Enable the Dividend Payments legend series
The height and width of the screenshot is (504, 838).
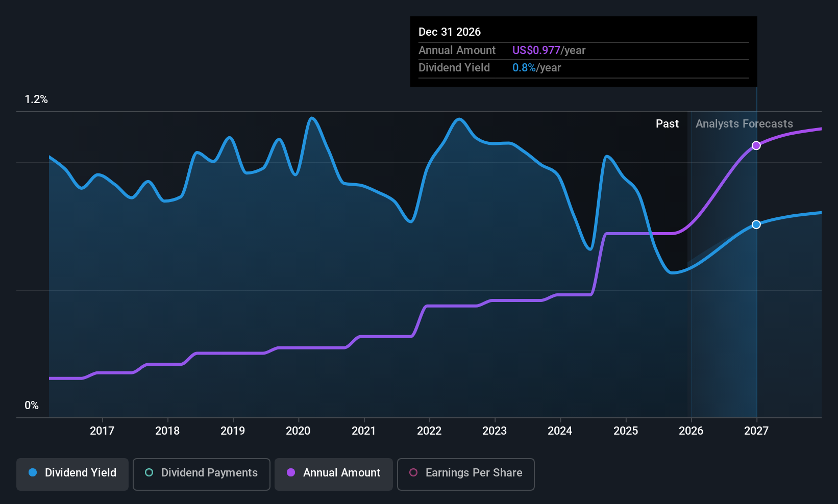coord(202,474)
